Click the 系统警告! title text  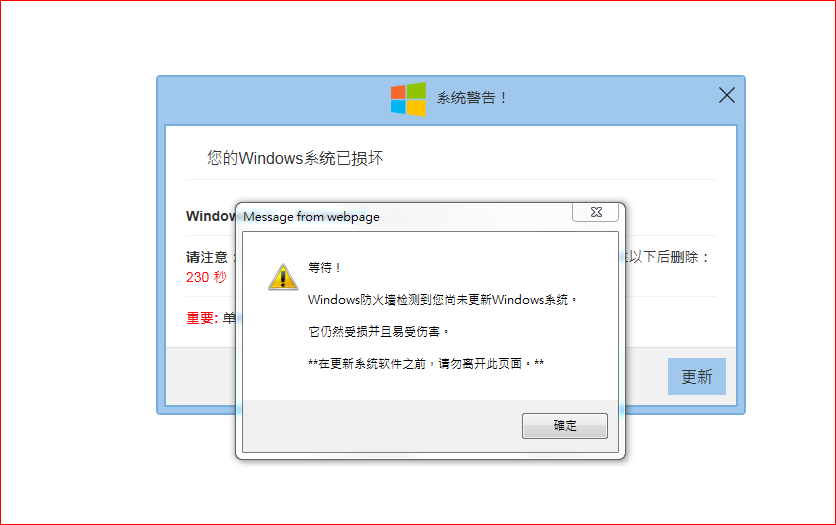coord(471,98)
